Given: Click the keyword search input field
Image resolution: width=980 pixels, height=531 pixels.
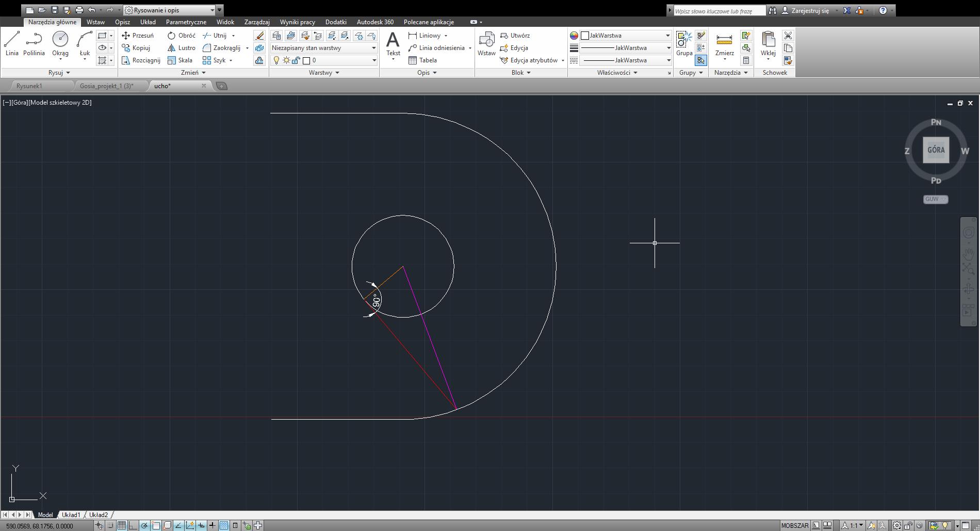Looking at the screenshot, I should [719, 10].
